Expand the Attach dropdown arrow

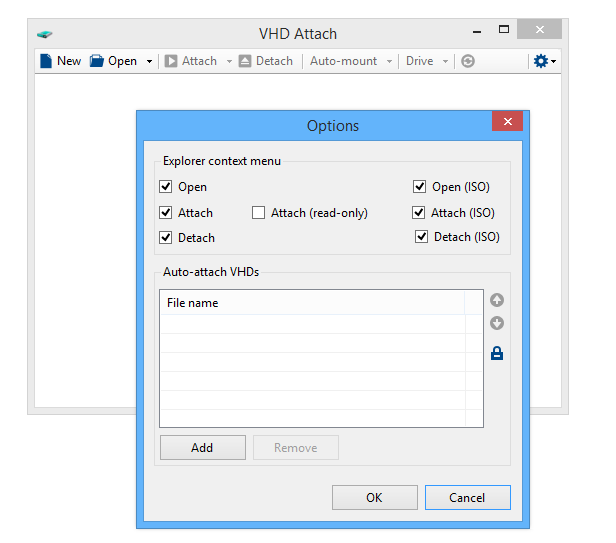(x=229, y=62)
